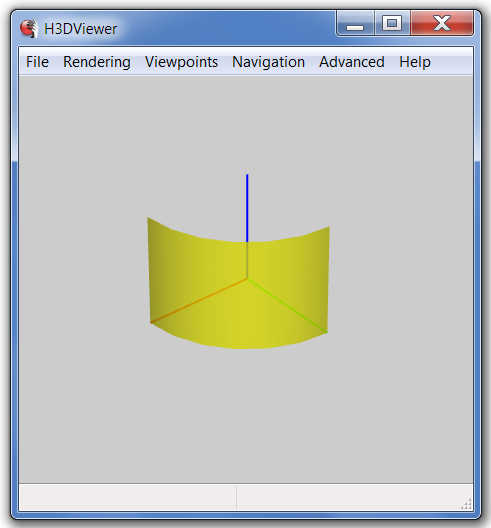Click the right status bar field
The height and width of the screenshot is (528, 491).
pos(355,497)
